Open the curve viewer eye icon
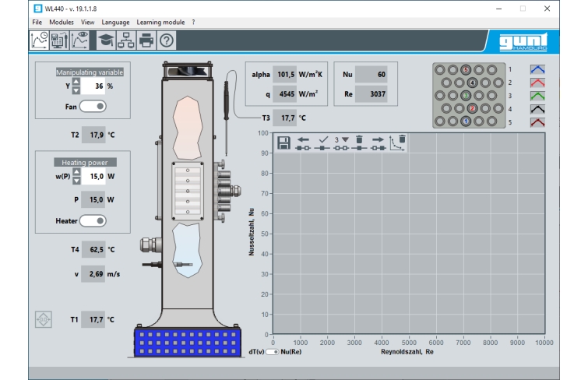588x380 pixels. pyautogui.click(x=79, y=41)
